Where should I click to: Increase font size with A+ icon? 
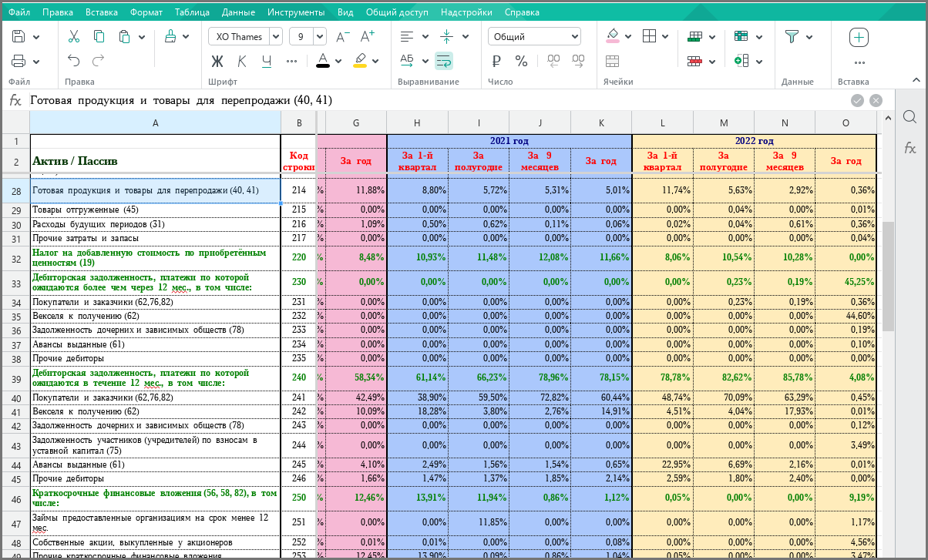click(368, 36)
